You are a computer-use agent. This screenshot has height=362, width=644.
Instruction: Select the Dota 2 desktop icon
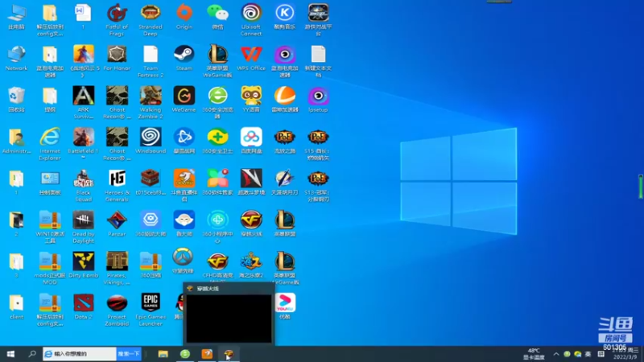[x=84, y=306]
